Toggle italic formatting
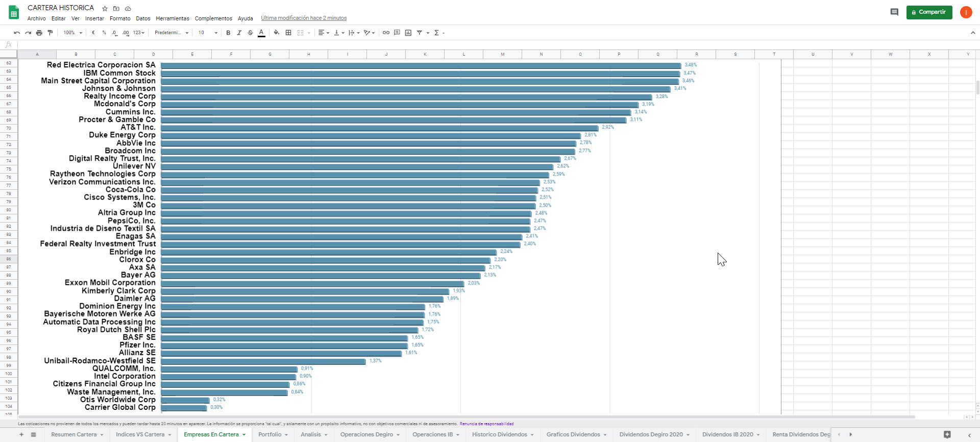 coord(239,33)
